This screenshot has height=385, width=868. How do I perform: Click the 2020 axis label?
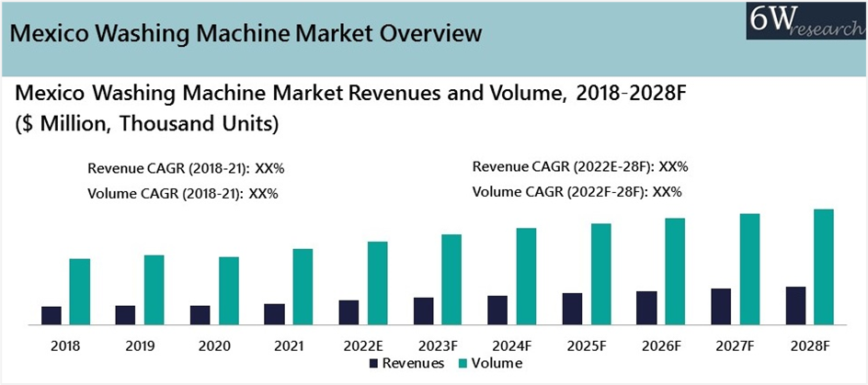click(214, 345)
